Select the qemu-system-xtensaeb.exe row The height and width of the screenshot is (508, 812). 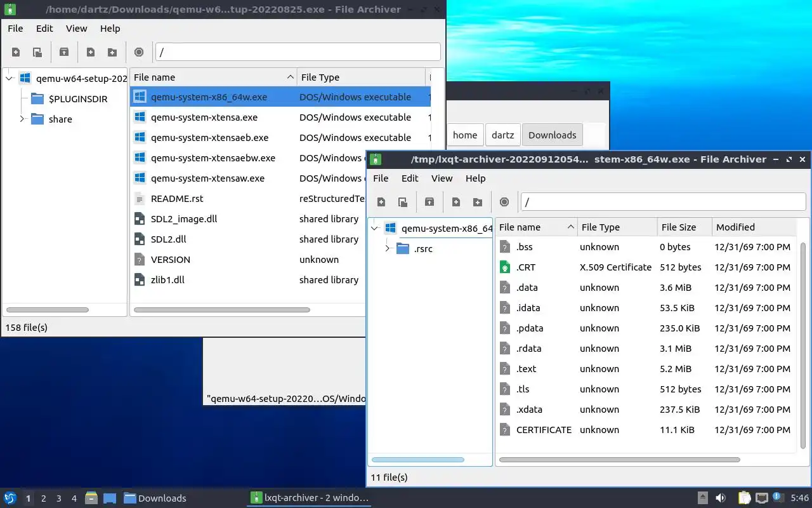tap(280, 138)
